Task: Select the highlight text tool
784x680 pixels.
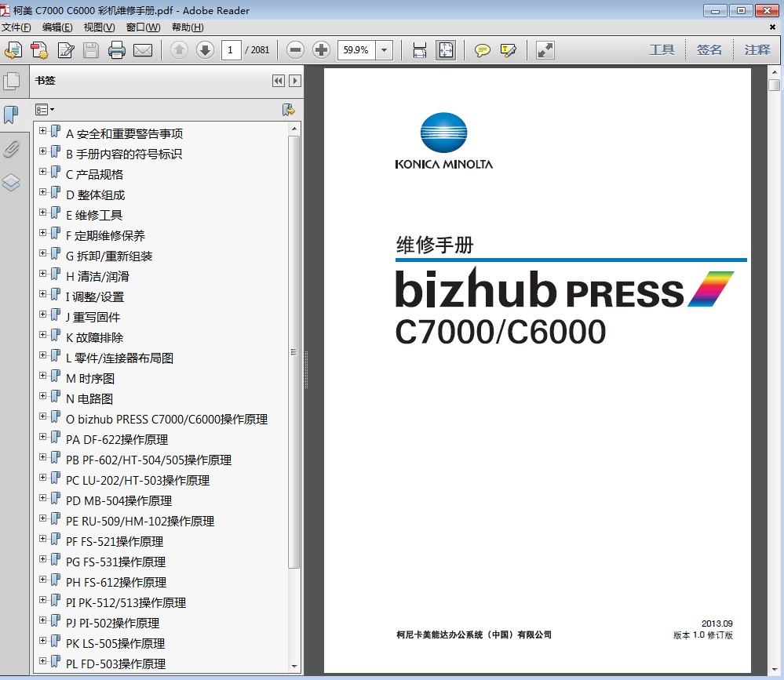Action: (508, 50)
